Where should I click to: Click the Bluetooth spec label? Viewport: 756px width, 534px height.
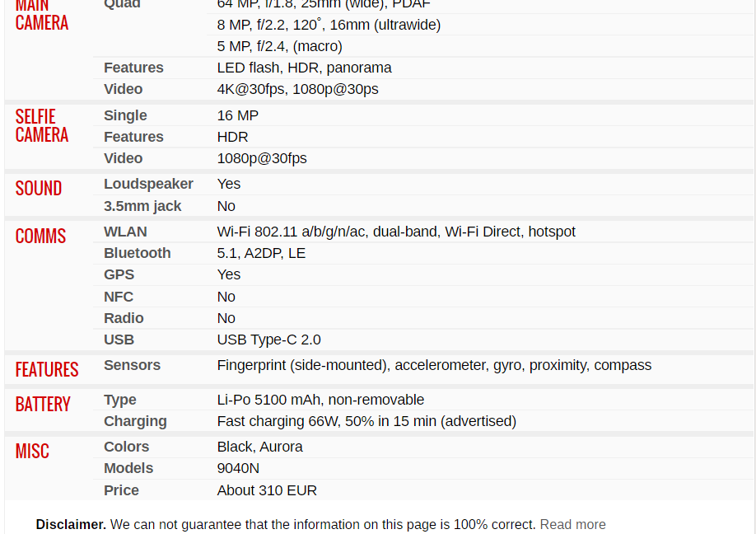click(x=137, y=253)
